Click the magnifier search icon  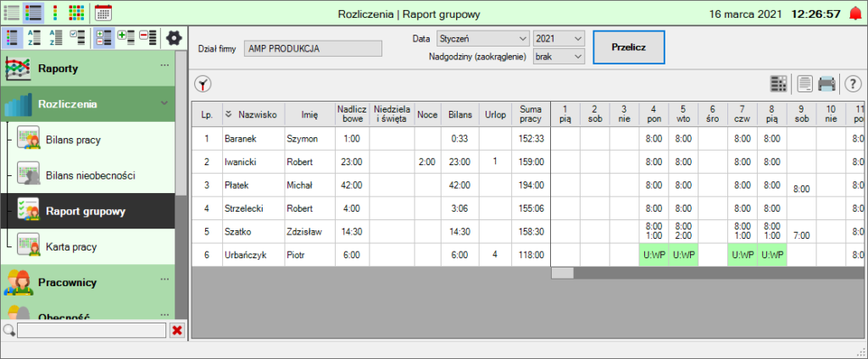pos(8,330)
